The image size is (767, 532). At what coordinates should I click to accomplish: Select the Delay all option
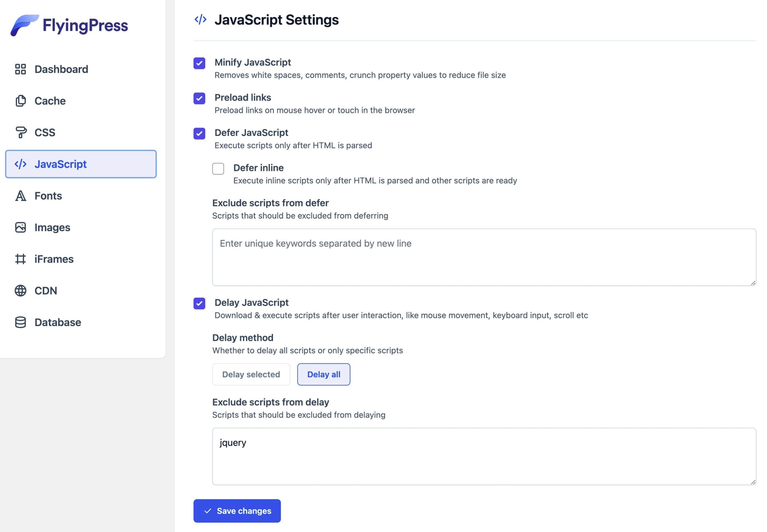[x=323, y=374]
